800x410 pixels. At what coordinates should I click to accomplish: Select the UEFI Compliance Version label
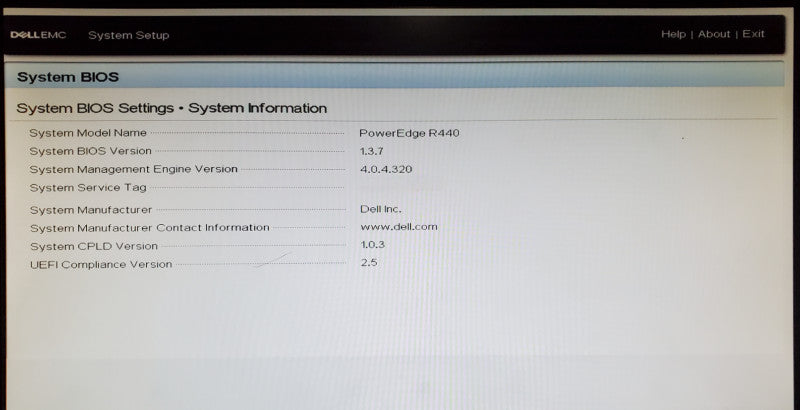click(101, 265)
